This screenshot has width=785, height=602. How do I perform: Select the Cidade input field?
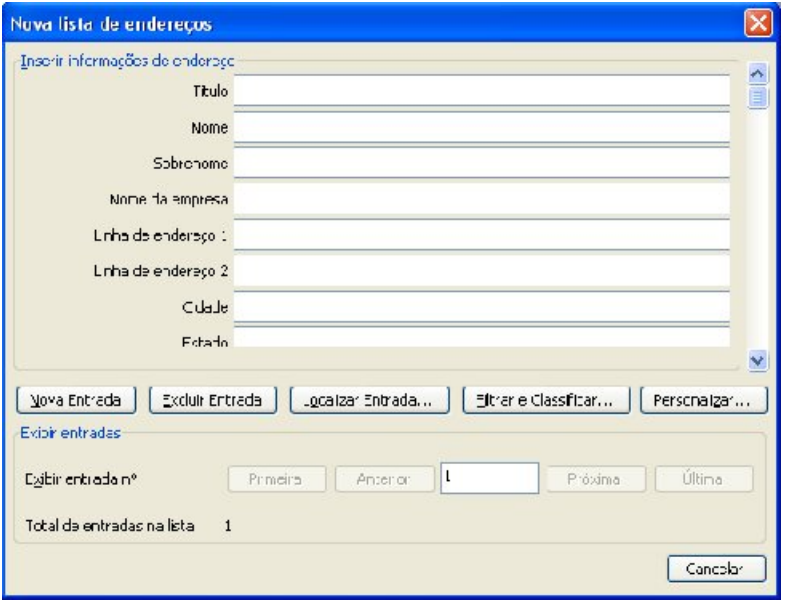[x=482, y=306]
